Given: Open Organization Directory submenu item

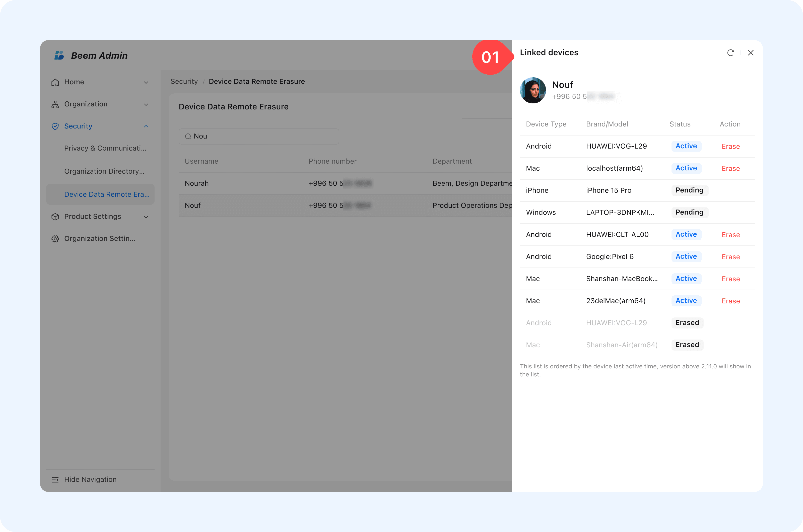Looking at the screenshot, I should pyautogui.click(x=104, y=171).
